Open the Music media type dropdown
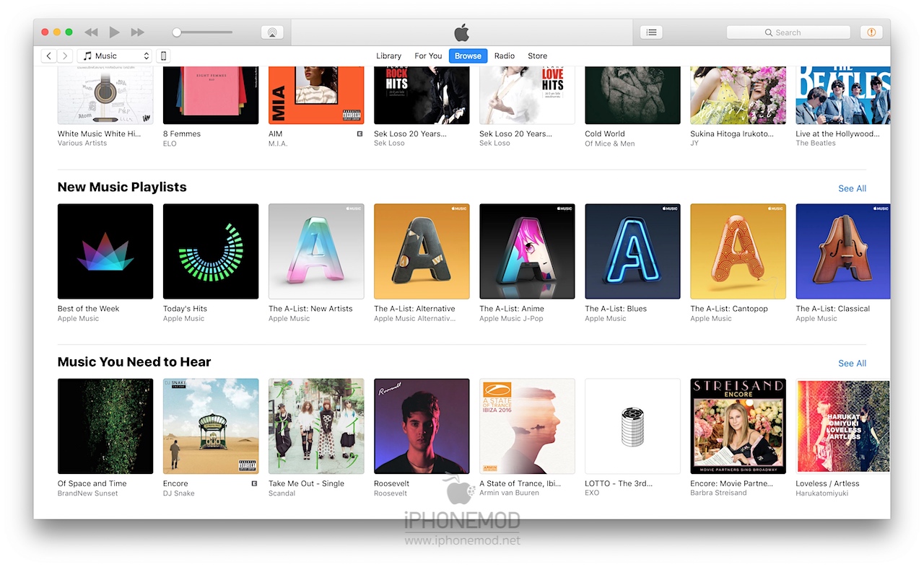Image resolution: width=924 pixels, height=567 pixels. [x=115, y=56]
